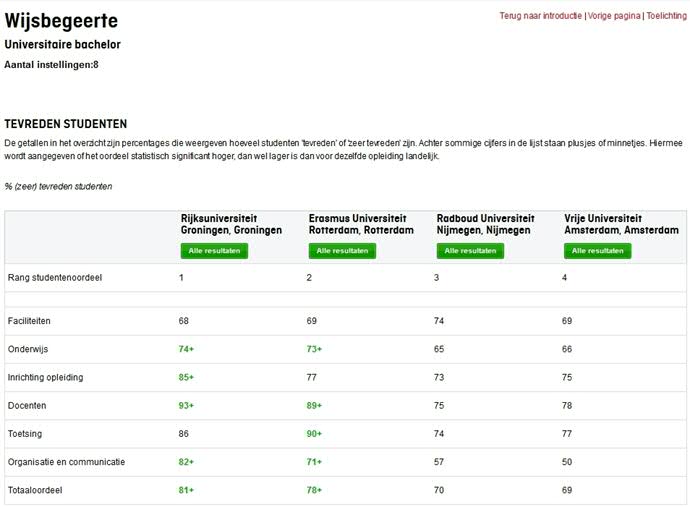Image resolution: width=690 pixels, height=507 pixels.
Task: Select Groningen's Totaaloordeel score '81+'
Action: 186,490
